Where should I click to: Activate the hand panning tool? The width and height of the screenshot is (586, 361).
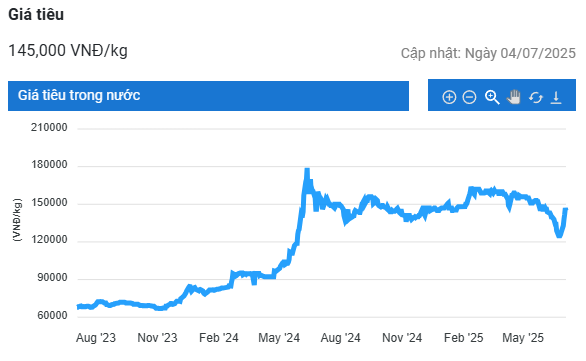click(514, 97)
